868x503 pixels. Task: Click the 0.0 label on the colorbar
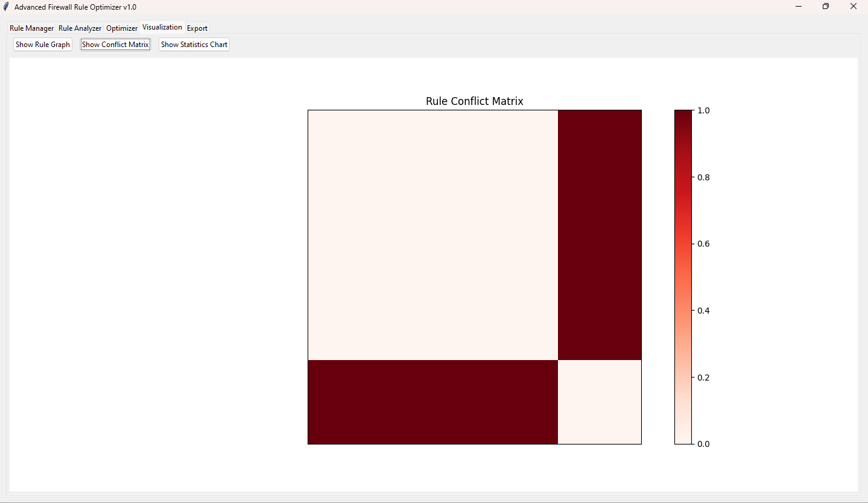(x=703, y=444)
